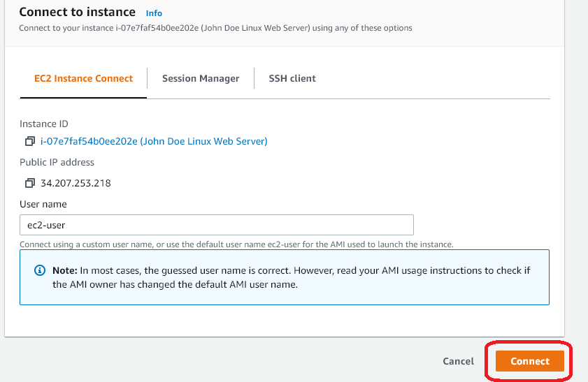Viewport: 588px width, 382px height.
Task: Click the hint text below the User name field
Action: pyautogui.click(x=236, y=244)
